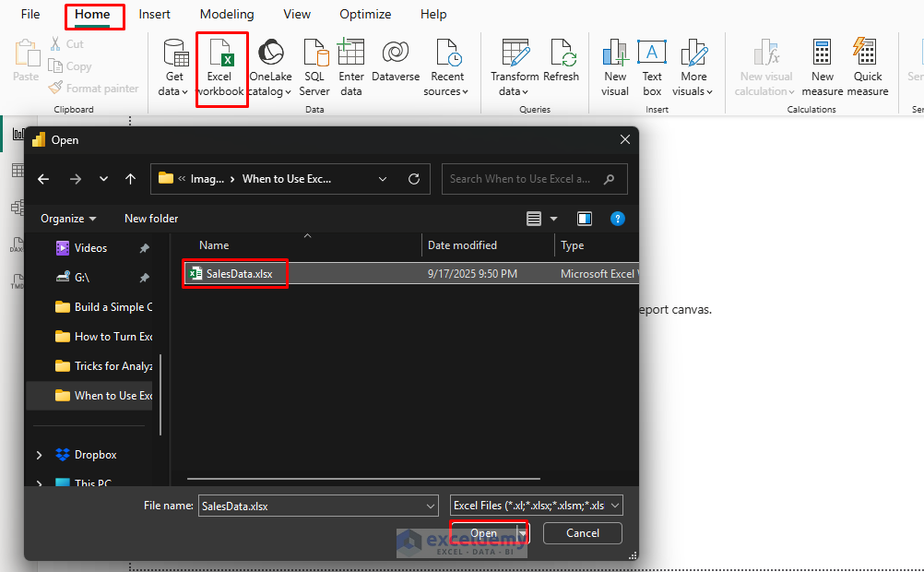Image resolution: width=924 pixels, height=572 pixels.
Task: Open the Organize dropdown menu
Action: 68,219
